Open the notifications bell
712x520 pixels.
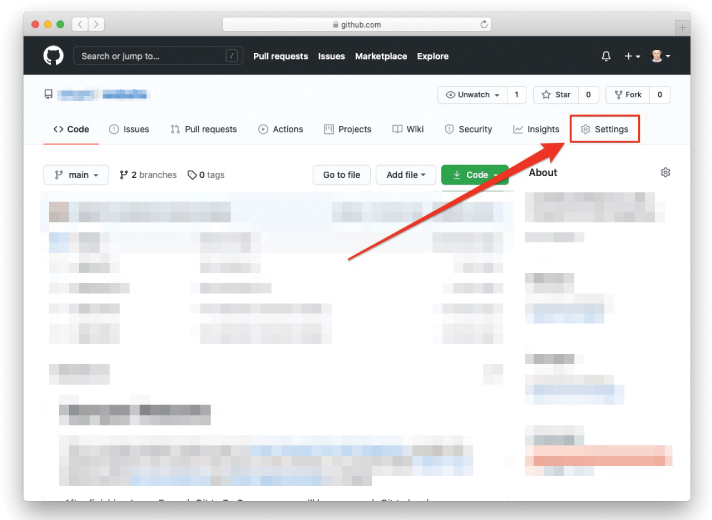click(x=606, y=56)
